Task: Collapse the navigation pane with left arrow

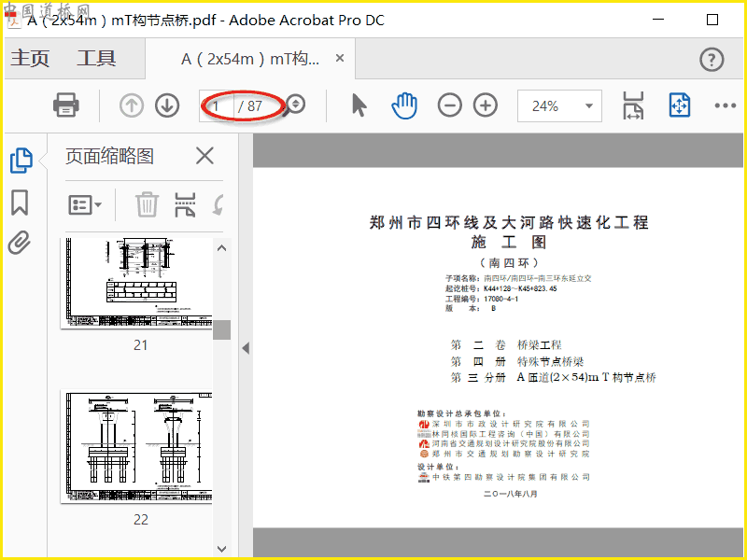Action: point(246,348)
